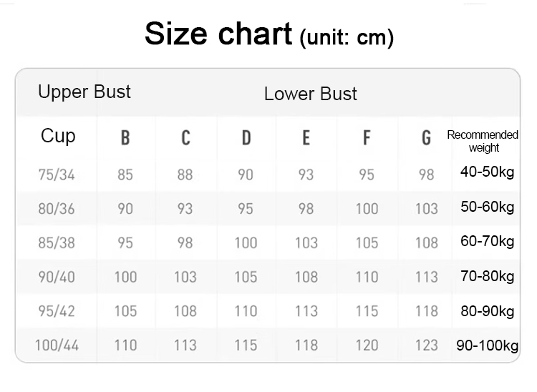Image resolution: width=537 pixels, height=392 pixels.
Task: Click the "Upper Bust" header
Action: (x=84, y=92)
